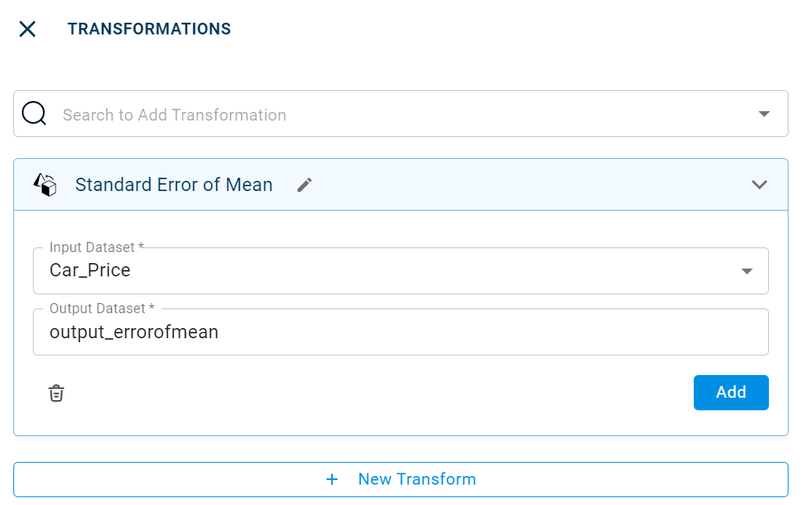Open the Input Dataset dropdown arrow

[x=747, y=271]
